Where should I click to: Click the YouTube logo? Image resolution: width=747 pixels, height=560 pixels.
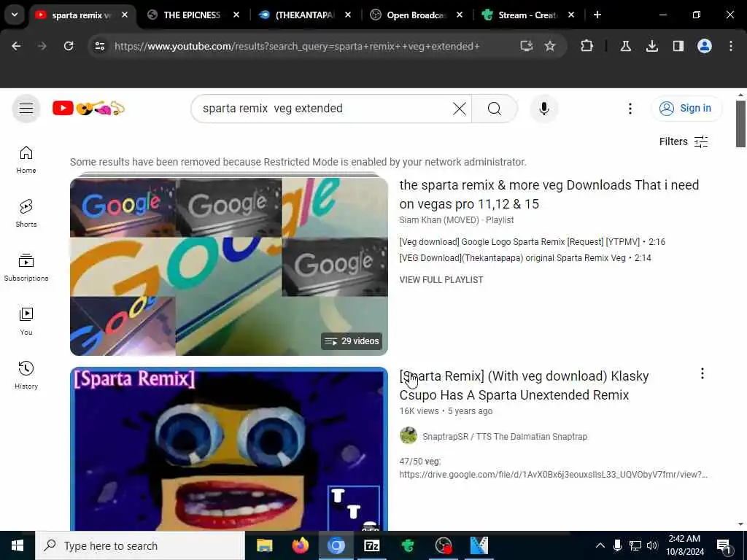pyautogui.click(x=88, y=109)
